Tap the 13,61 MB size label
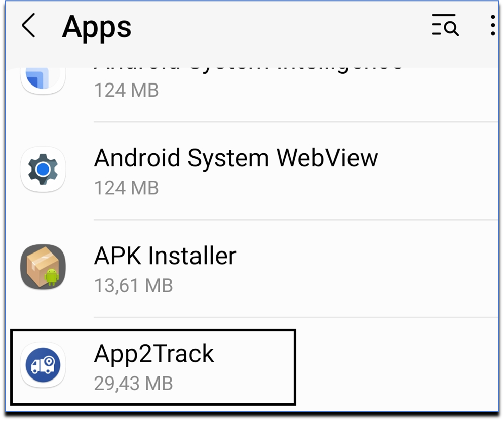The width and height of the screenshot is (504, 421). tap(133, 285)
